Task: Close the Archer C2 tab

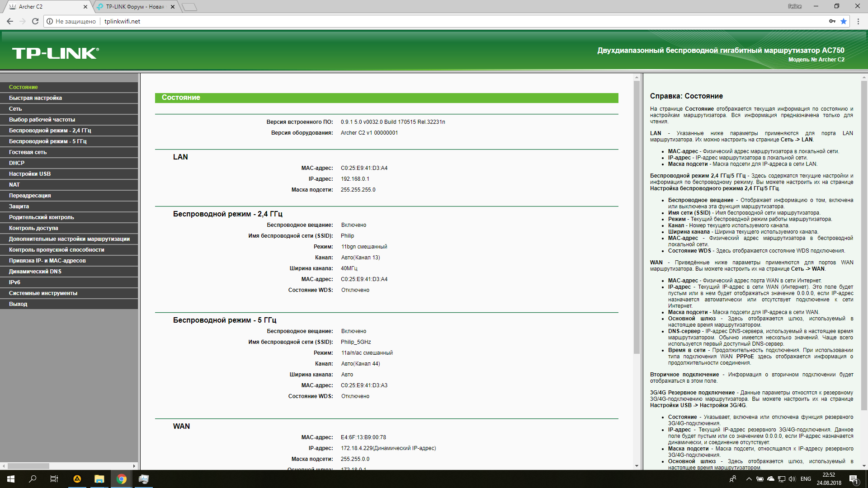Action: pyautogui.click(x=85, y=7)
